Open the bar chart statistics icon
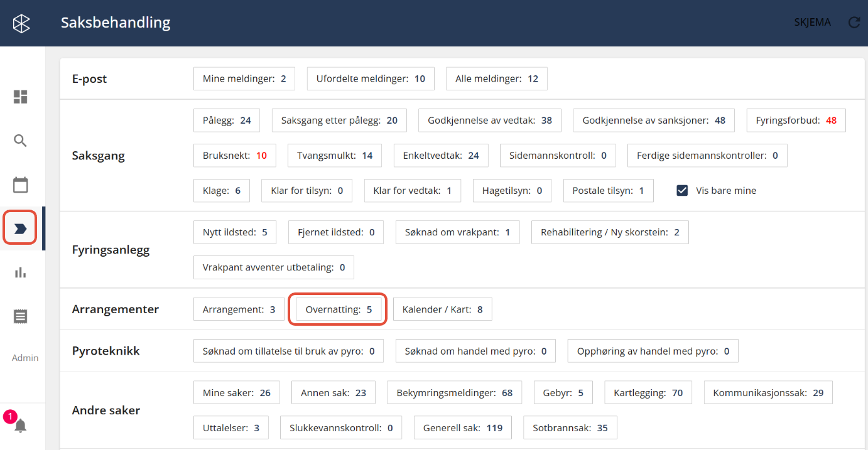The height and width of the screenshot is (450, 868). point(21,272)
